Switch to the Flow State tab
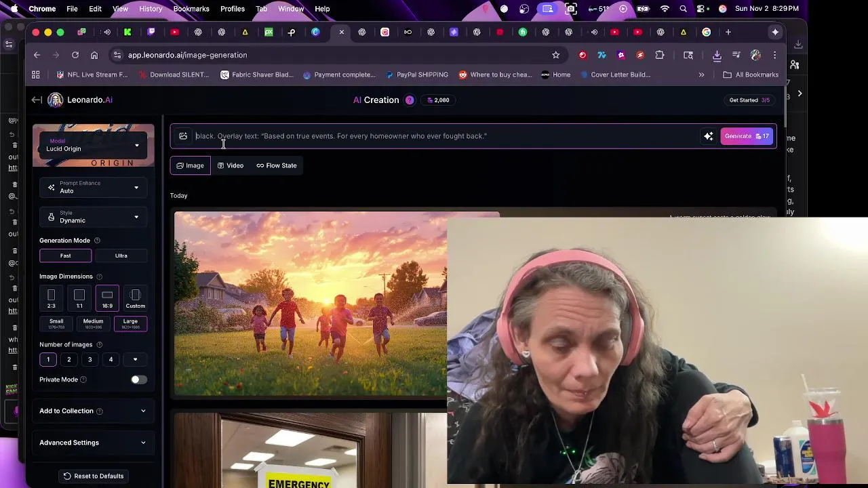 (x=277, y=165)
